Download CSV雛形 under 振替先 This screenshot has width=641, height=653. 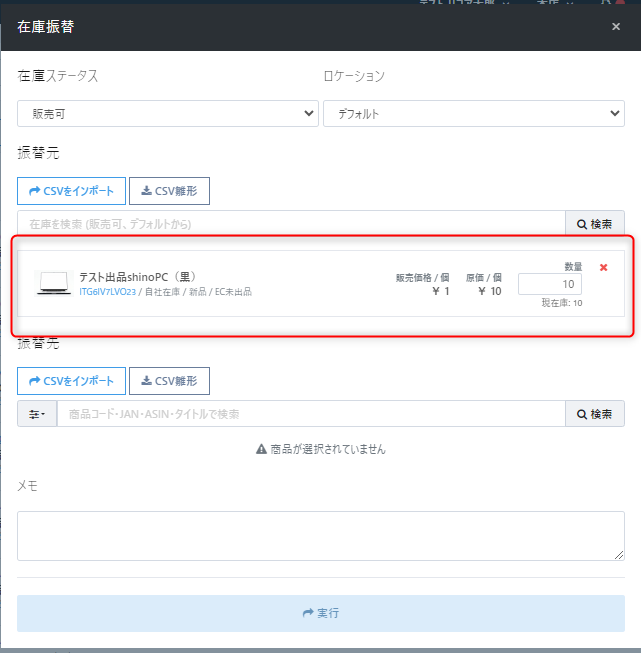169,380
